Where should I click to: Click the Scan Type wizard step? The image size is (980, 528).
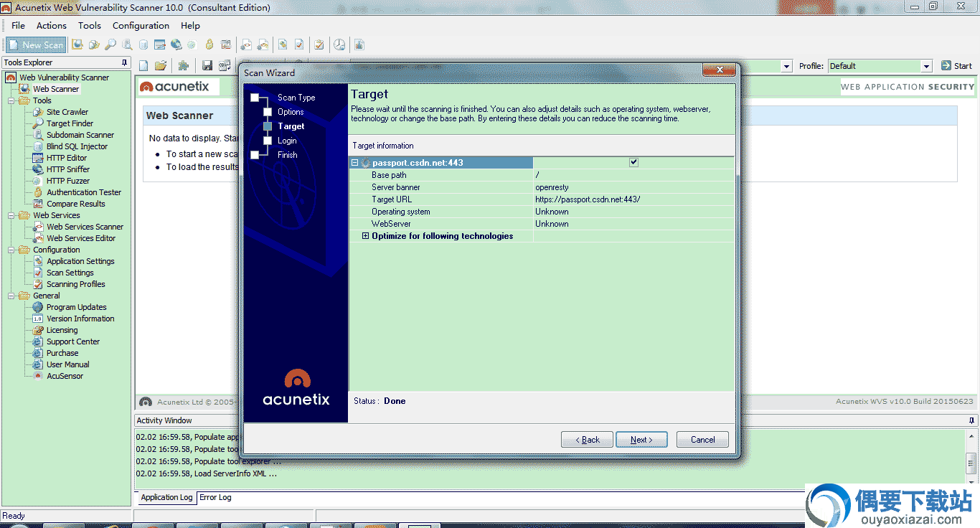coord(296,98)
